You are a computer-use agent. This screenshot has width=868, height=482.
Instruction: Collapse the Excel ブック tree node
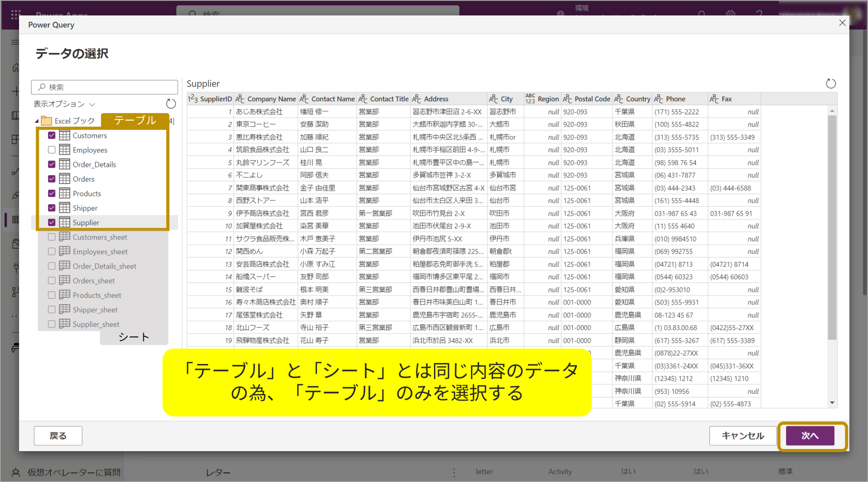pos(37,121)
